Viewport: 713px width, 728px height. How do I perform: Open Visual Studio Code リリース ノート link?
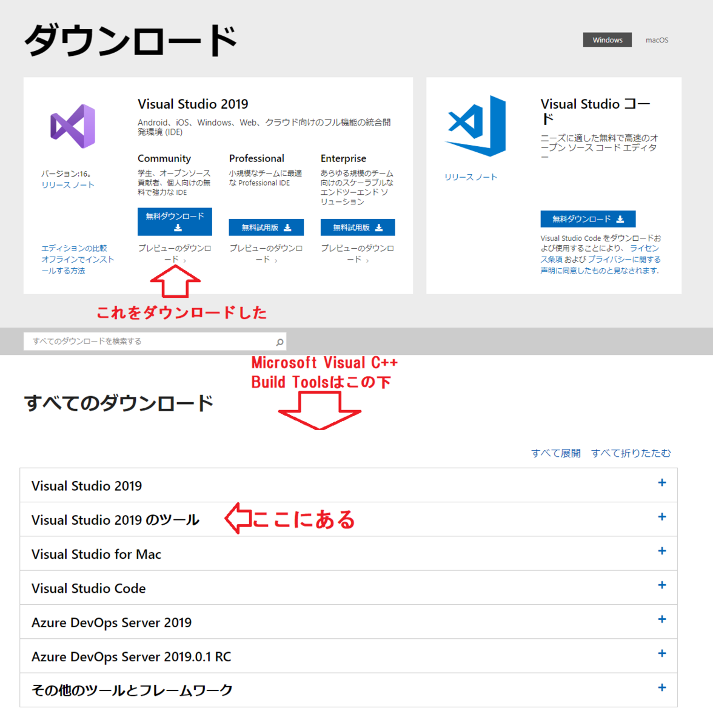470,177
